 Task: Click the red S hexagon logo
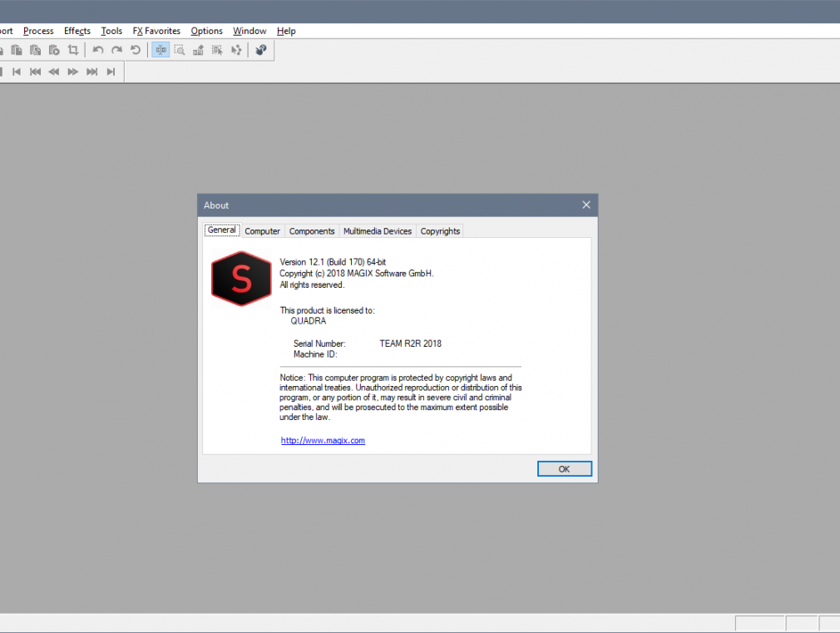click(x=241, y=279)
